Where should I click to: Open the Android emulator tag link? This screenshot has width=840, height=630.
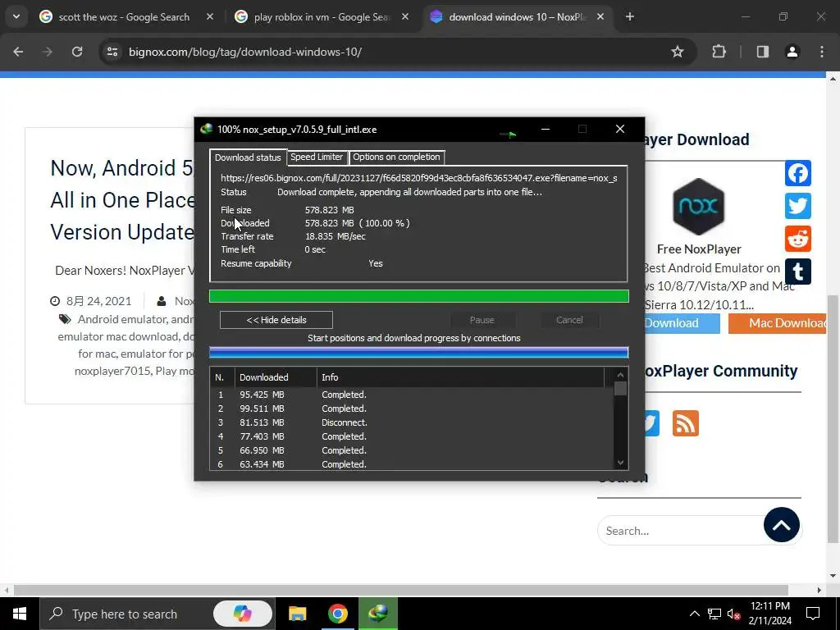tap(122, 319)
